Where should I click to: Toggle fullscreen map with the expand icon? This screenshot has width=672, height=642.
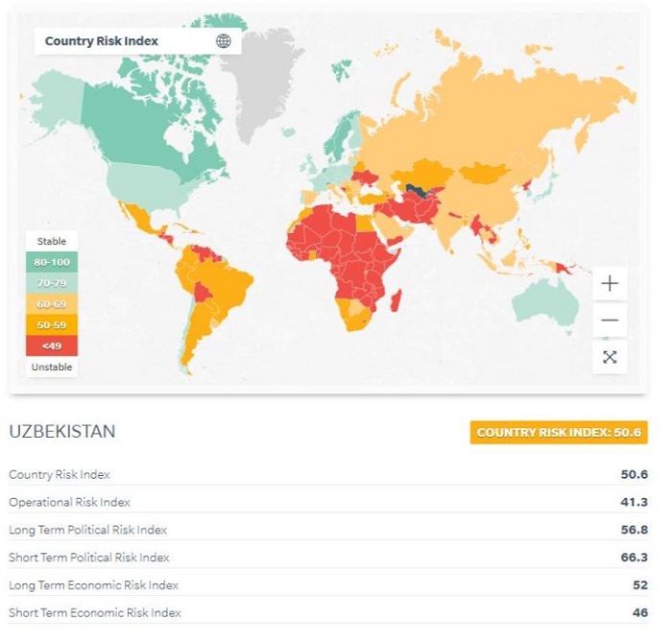tap(610, 357)
